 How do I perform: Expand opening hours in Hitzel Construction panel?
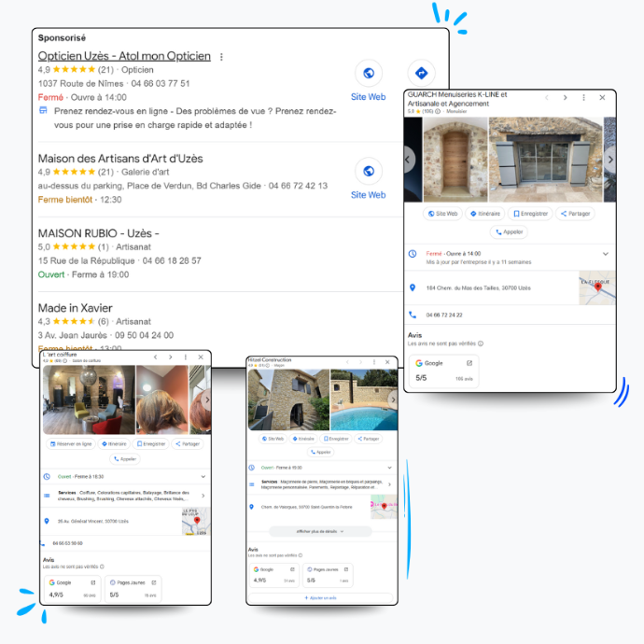coord(389,468)
